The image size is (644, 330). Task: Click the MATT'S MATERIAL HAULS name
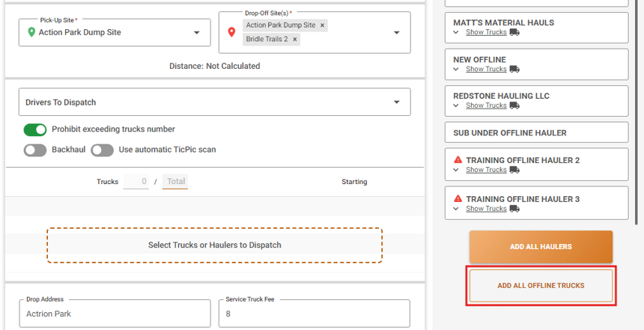503,22
